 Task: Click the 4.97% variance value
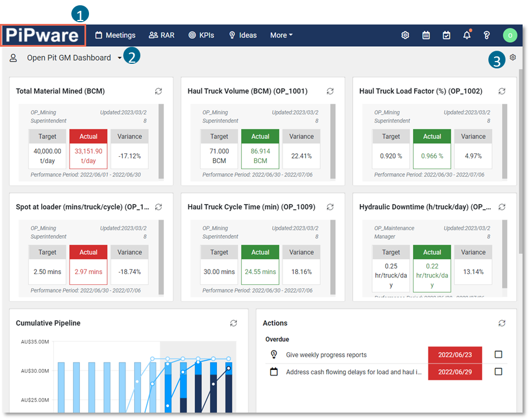473,156
